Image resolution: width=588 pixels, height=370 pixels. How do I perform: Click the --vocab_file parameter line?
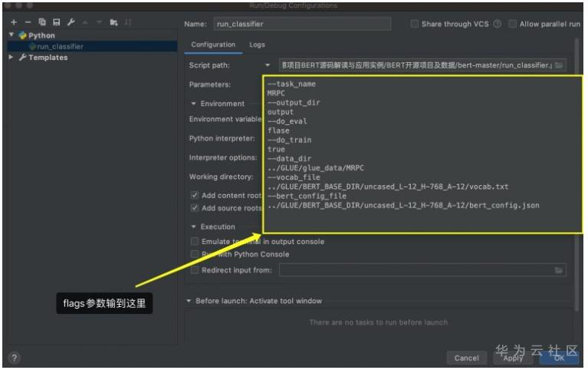click(x=294, y=177)
